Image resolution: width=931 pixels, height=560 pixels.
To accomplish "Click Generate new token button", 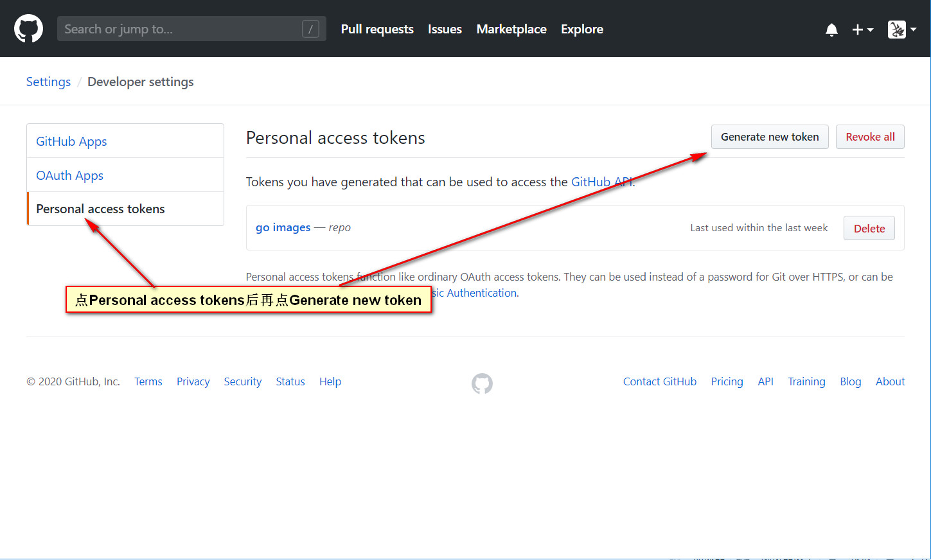I will pos(770,137).
